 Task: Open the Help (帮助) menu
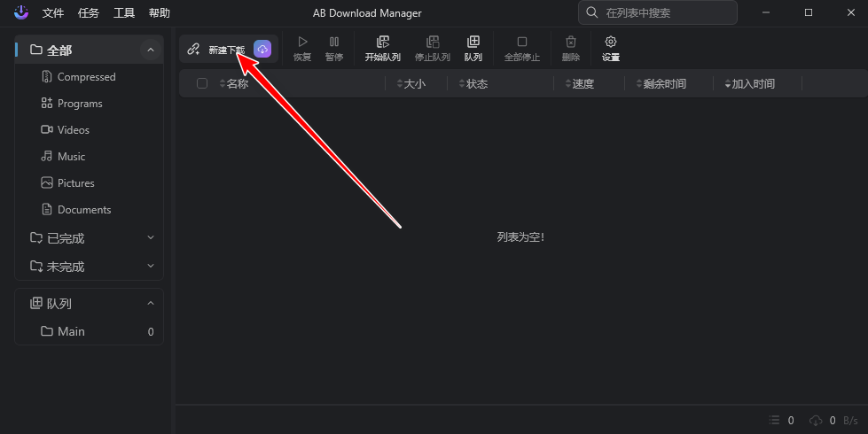(x=160, y=12)
